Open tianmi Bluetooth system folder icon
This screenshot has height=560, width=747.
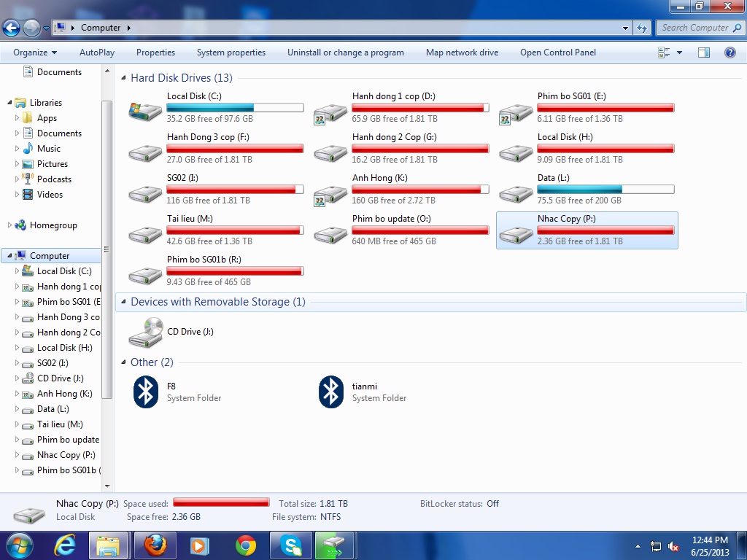(x=330, y=392)
